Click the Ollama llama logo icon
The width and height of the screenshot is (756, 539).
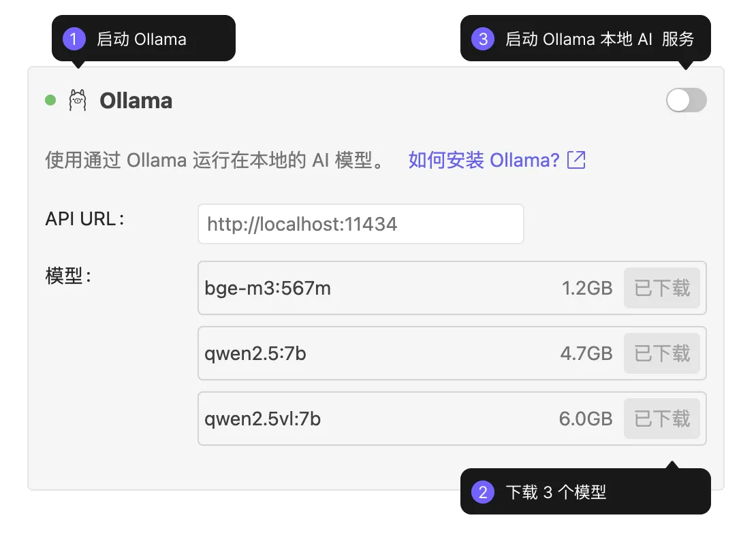pyautogui.click(x=78, y=101)
